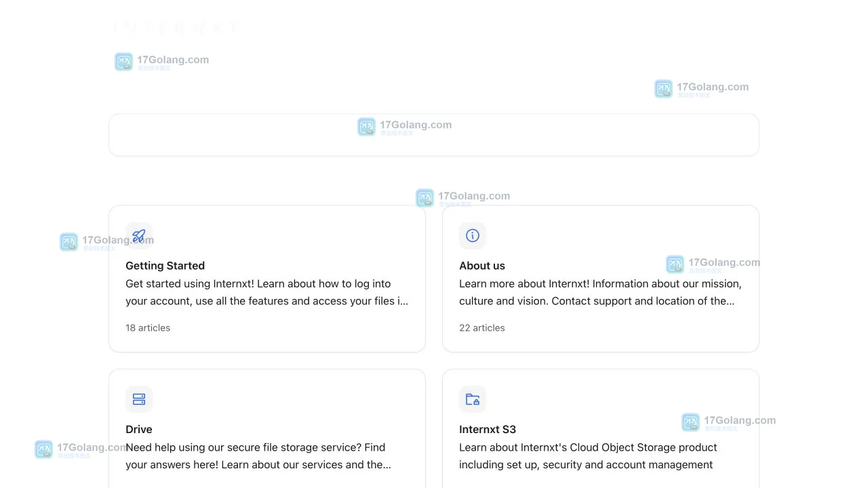This screenshot has height=488, width=868.
Task: Open the Drive collection title
Action: pyautogui.click(x=139, y=429)
